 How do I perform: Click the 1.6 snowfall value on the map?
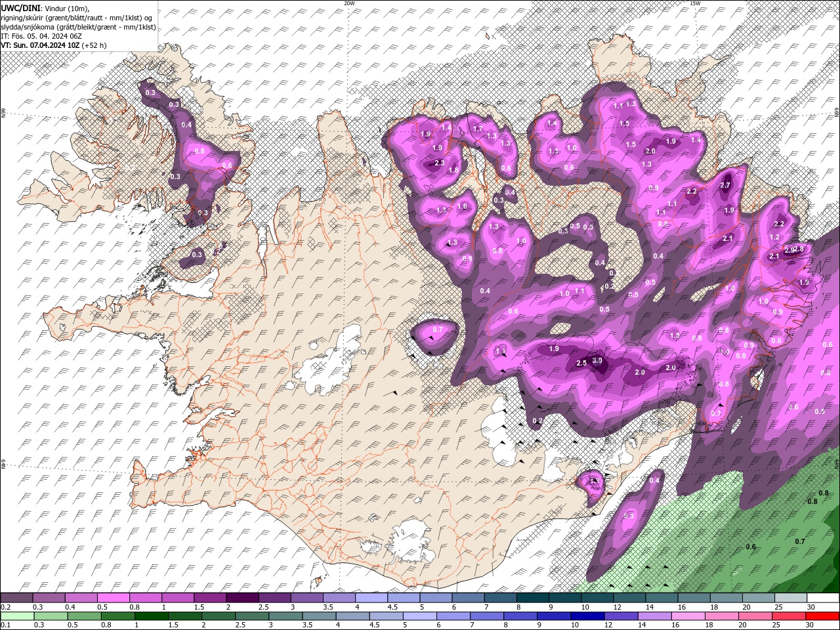point(462,206)
